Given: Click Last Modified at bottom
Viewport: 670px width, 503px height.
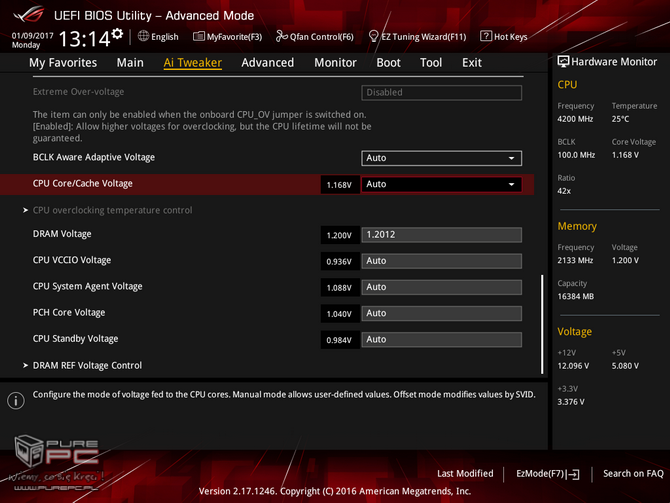Looking at the screenshot, I should tap(465, 474).
